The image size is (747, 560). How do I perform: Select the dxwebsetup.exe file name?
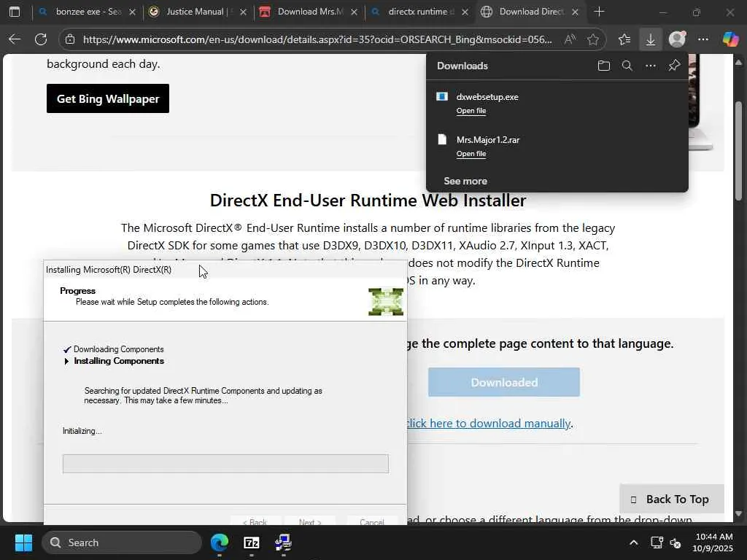click(x=487, y=97)
